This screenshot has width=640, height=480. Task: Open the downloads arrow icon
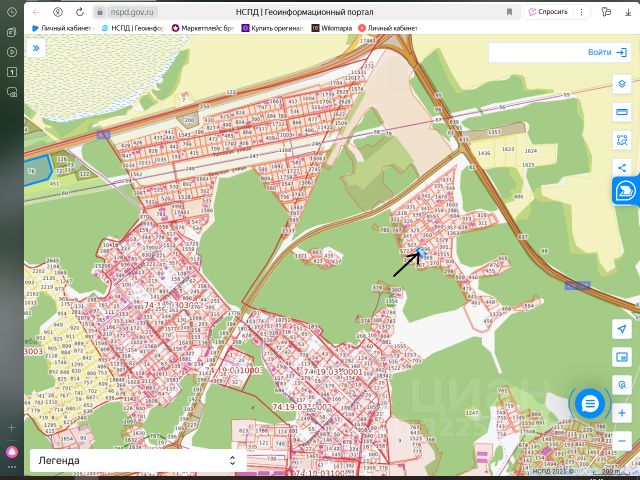[628, 12]
